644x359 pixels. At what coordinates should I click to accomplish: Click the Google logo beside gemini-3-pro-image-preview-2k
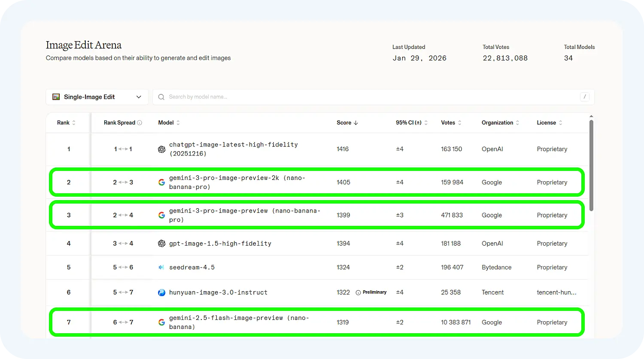pos(161,183)
